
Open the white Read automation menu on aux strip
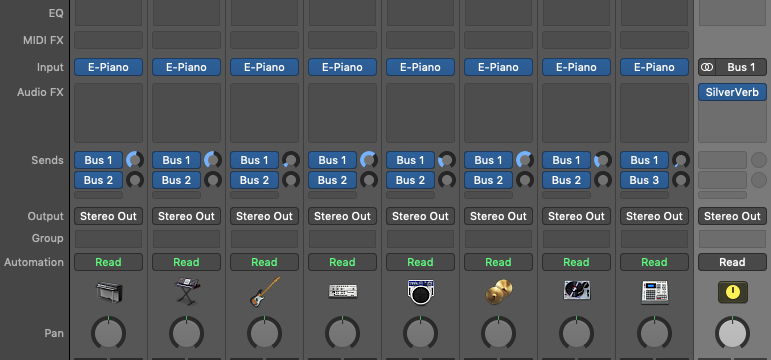[x=732, y=262]
